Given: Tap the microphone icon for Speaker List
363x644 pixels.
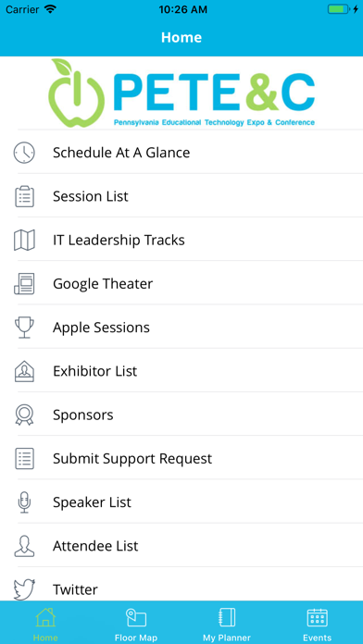Looking at the screenshot, I should [24, 502].
